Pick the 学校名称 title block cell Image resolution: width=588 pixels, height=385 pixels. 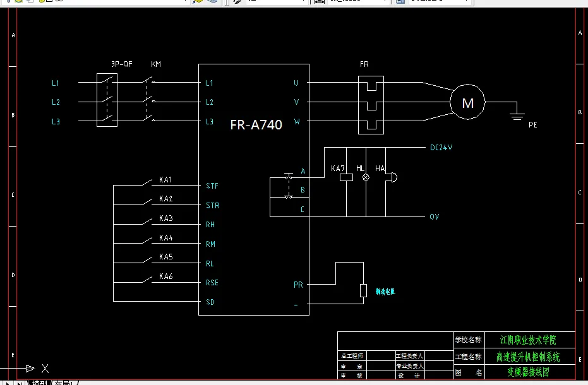[469, 340]
